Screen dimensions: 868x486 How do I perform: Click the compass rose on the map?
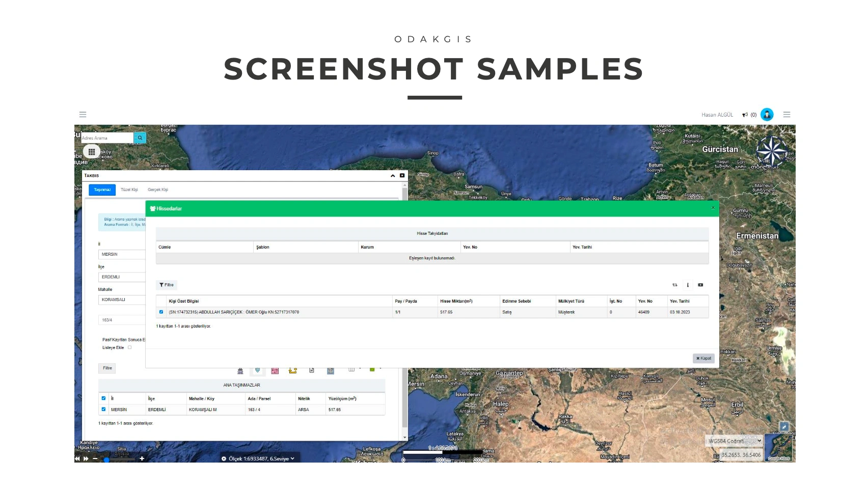(771, 151)
